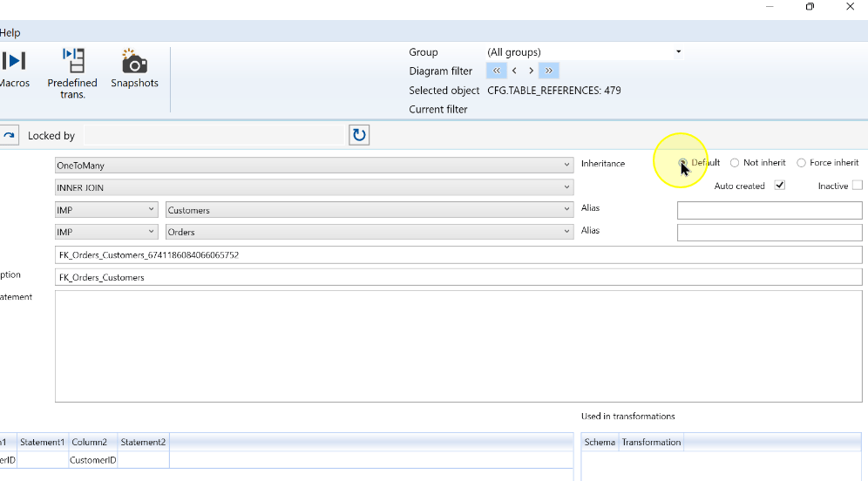Image resolution: width=868 pixels, height=481 pixels.
Task: Click the selected object CFG.TABLE_REFERENCES: 479 text
Action: pos(554,91)
